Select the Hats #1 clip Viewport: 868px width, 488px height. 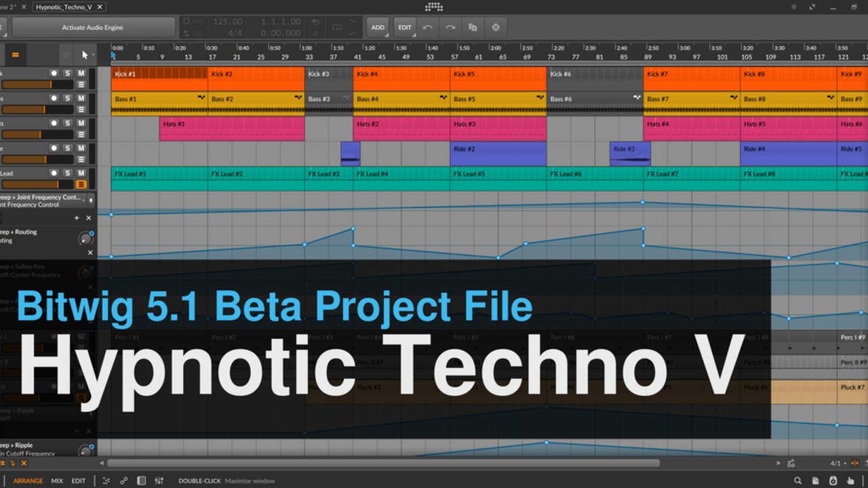(232, 129)
